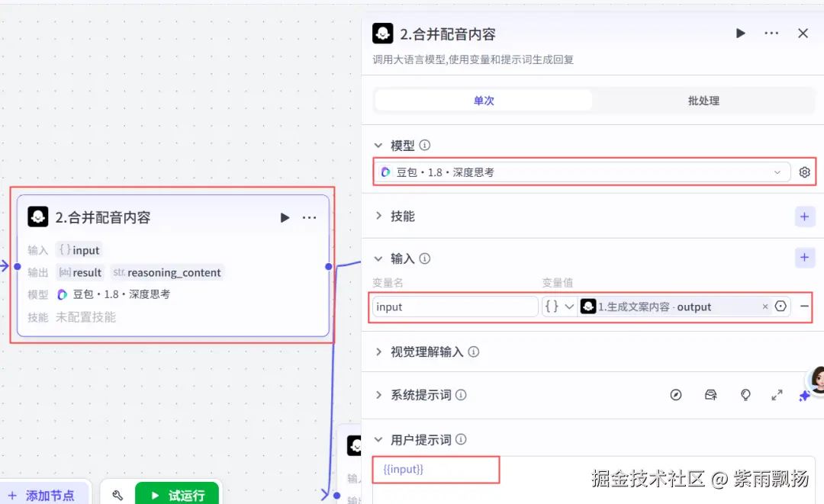Select the 单次 tab

point(484,101)
